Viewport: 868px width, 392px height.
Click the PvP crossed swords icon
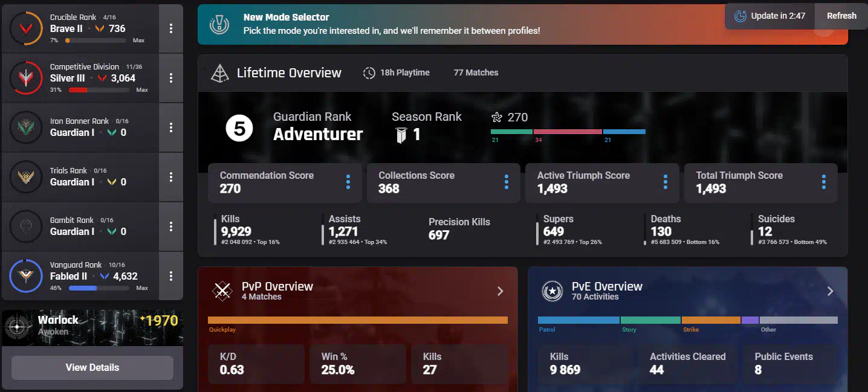[x=222, y=291]
